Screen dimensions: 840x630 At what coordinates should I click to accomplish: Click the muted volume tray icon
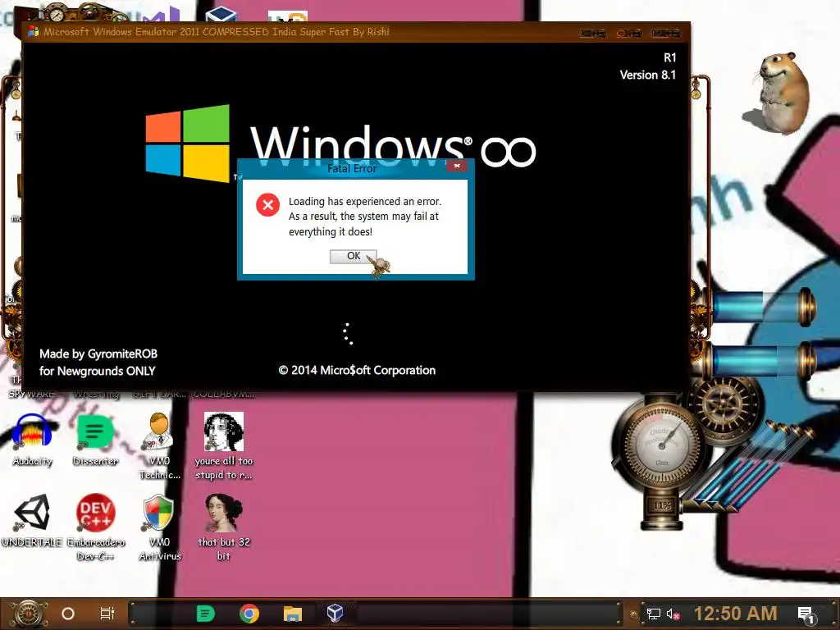[x=673, y=614]
